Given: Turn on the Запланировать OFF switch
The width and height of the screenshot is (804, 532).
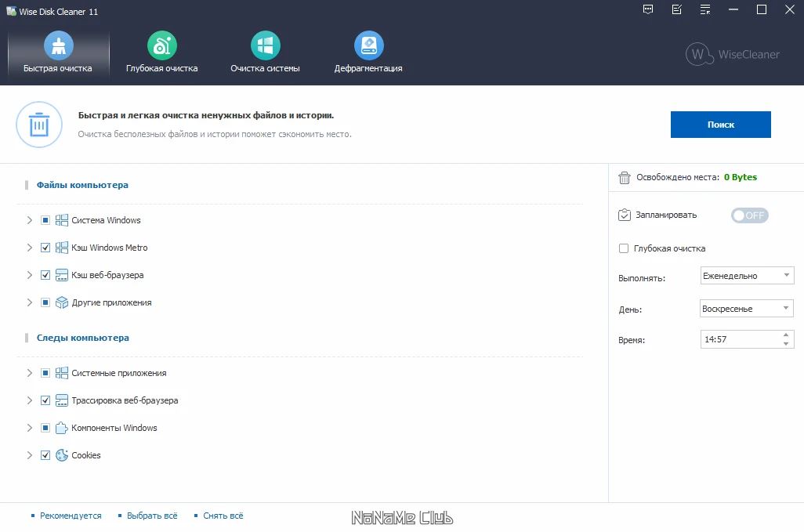Looking at the screenshot, I should pyautogui.click(x=749, y=215).
